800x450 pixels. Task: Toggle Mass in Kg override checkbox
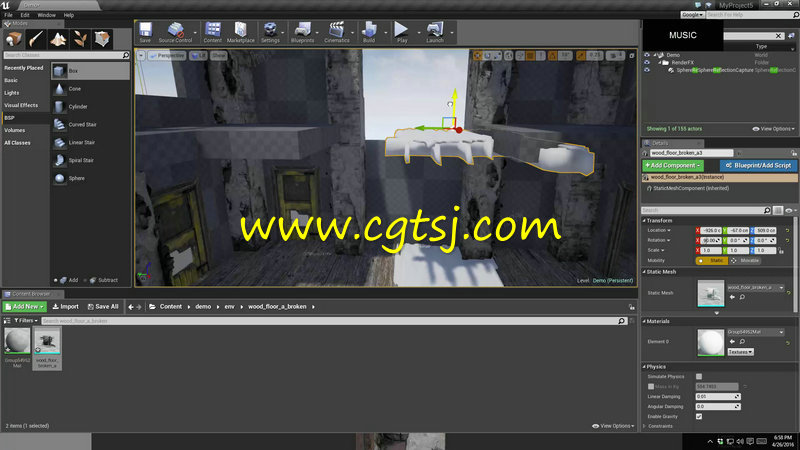pyautogui.click(x=651, y=387)
